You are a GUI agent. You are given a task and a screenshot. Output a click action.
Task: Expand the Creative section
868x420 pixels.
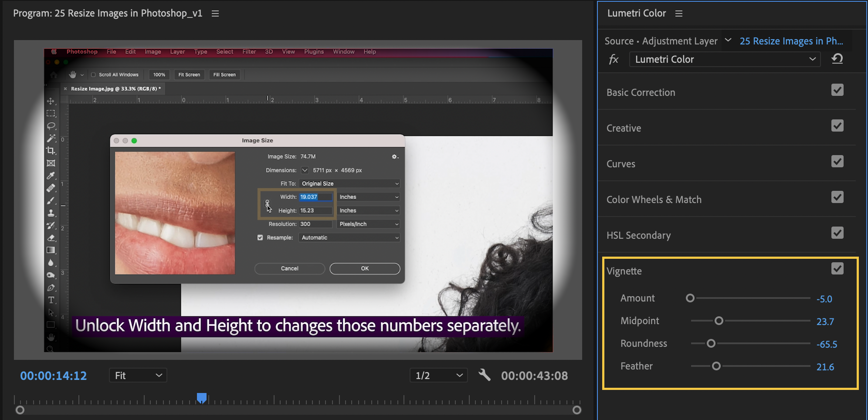coord(624,128)
